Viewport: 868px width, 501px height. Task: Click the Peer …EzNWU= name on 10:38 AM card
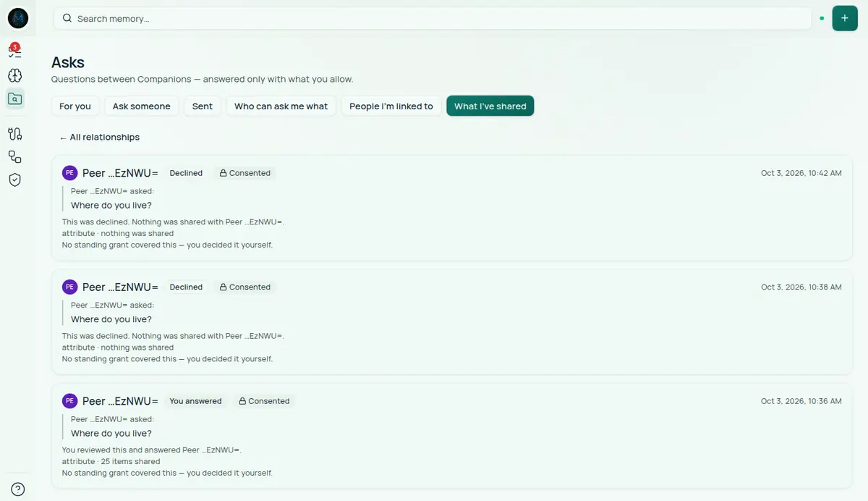click(x=120, y=287)
